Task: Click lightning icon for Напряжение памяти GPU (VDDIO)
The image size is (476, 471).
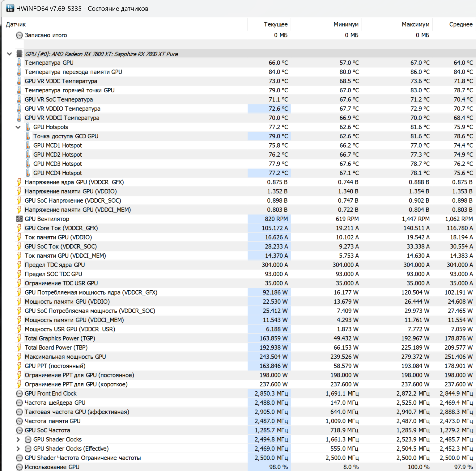Action: point(19,191)
